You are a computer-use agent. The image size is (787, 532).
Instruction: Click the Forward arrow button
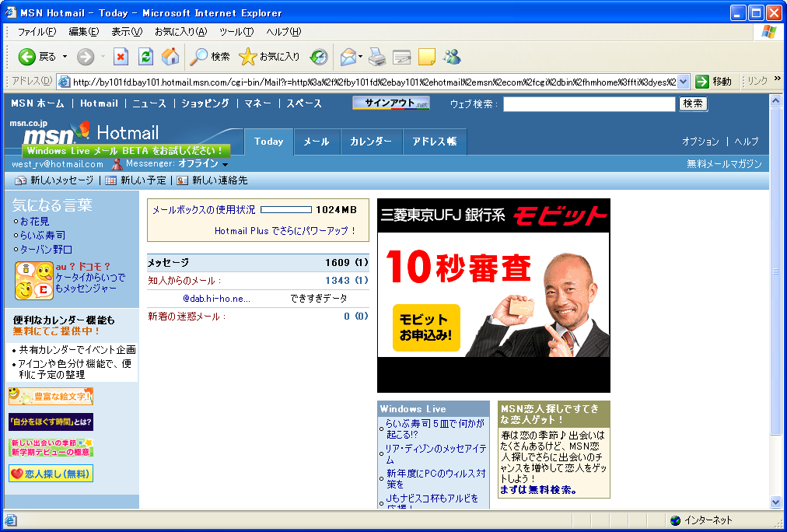tap(86, 57)
